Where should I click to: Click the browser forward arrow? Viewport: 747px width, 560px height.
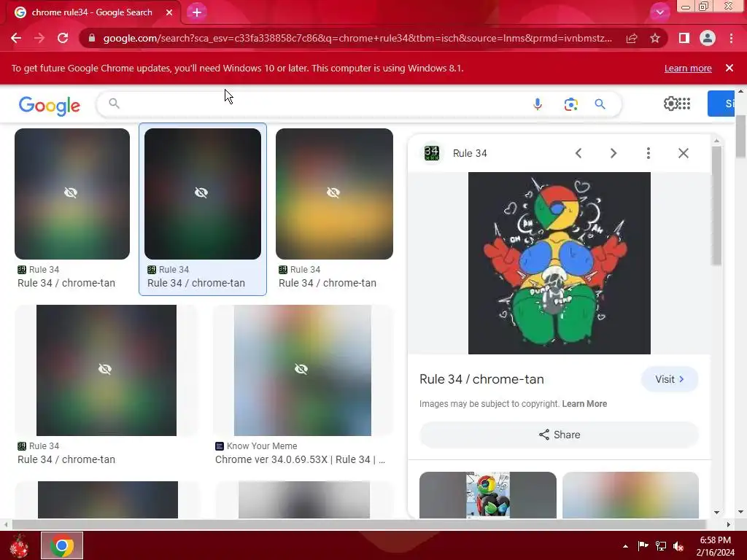[39, 38]
